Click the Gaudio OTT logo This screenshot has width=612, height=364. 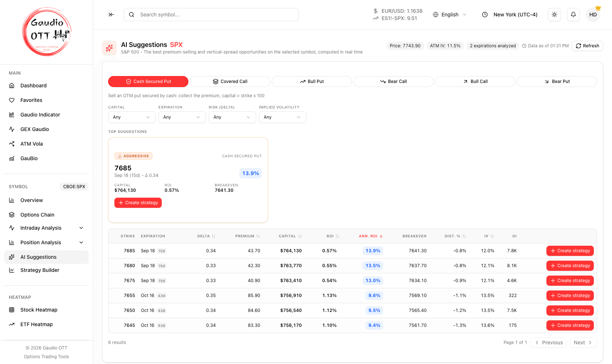[x=47, y=32]
